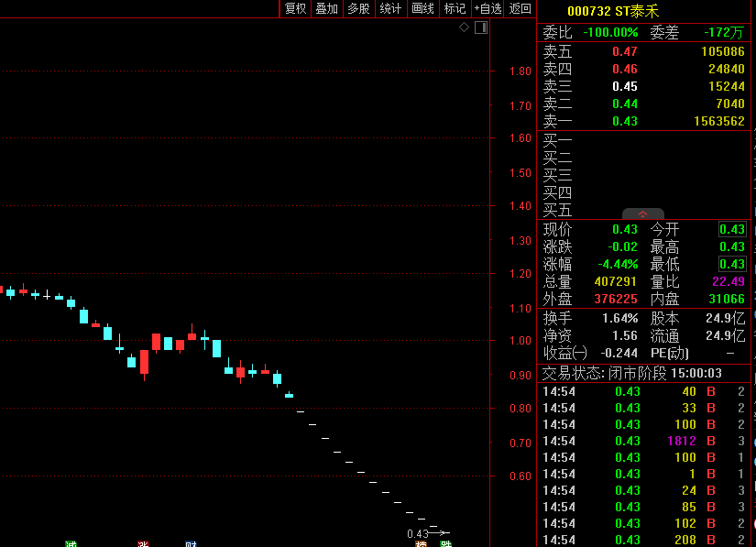The image size is (756, 547).
Task: Click the 委差 value -172万
Action: pos(724,33)
